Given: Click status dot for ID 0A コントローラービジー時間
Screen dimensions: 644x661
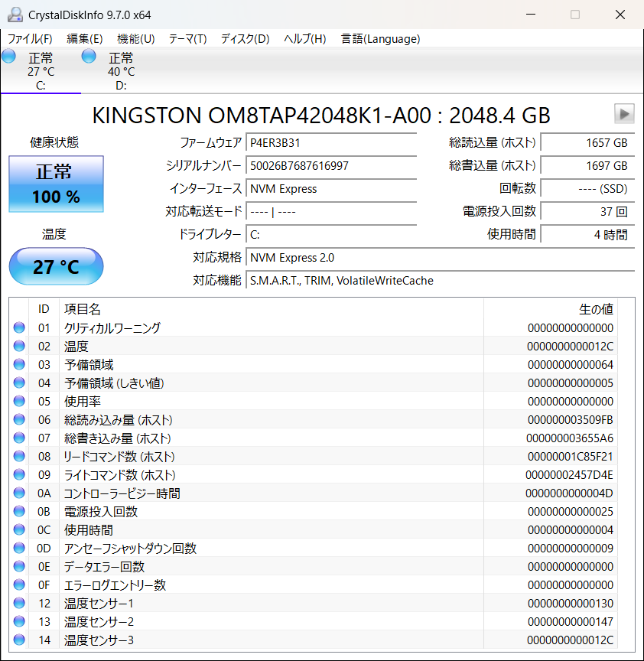Looking at the screenshot, I should click(x=19, y=493).
